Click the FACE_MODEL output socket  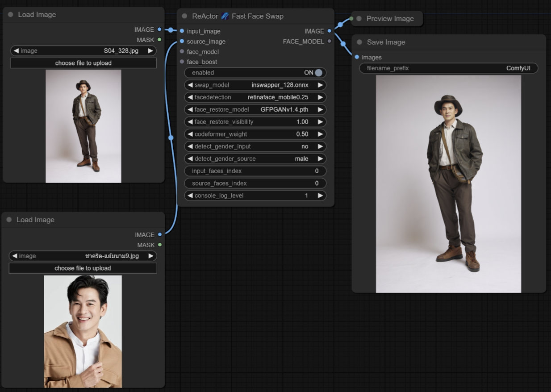click(329, 42)
